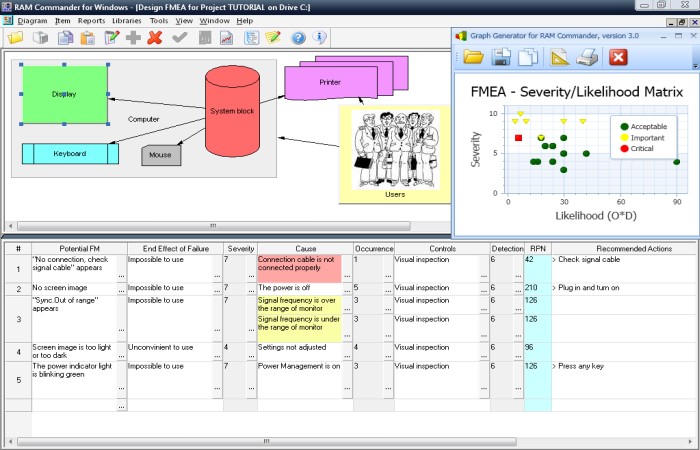Print graph with printer icon
The width and height of the screenshot is (700, 450).
click(x=587, y=57)
